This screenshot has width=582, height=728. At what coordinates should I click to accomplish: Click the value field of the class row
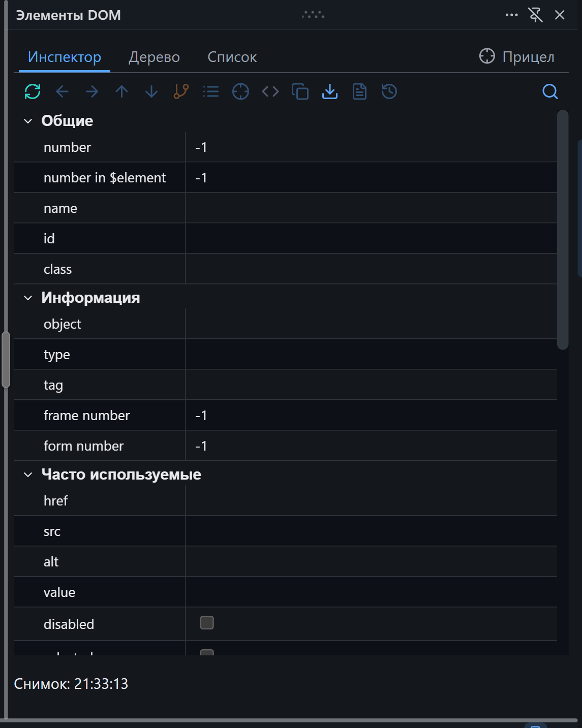click(371, 269)
